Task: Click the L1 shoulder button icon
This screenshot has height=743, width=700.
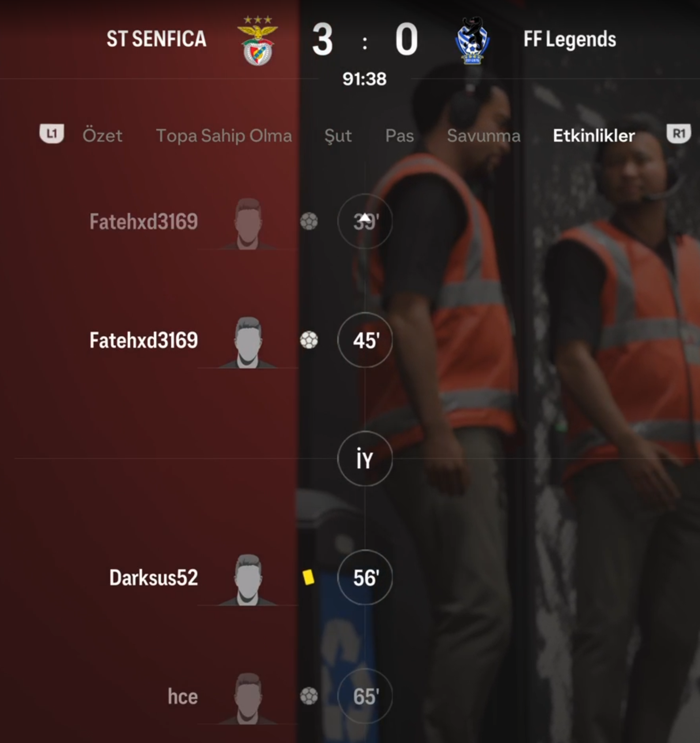Action: tap(51, 134)
